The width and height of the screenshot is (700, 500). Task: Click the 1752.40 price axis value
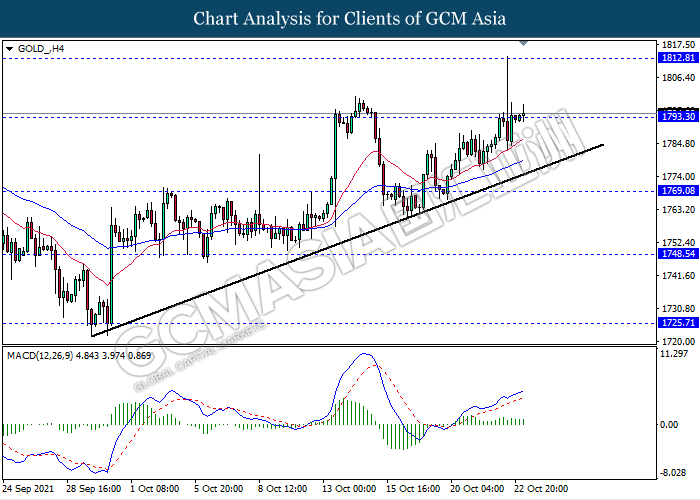click(x=678, y=242)
